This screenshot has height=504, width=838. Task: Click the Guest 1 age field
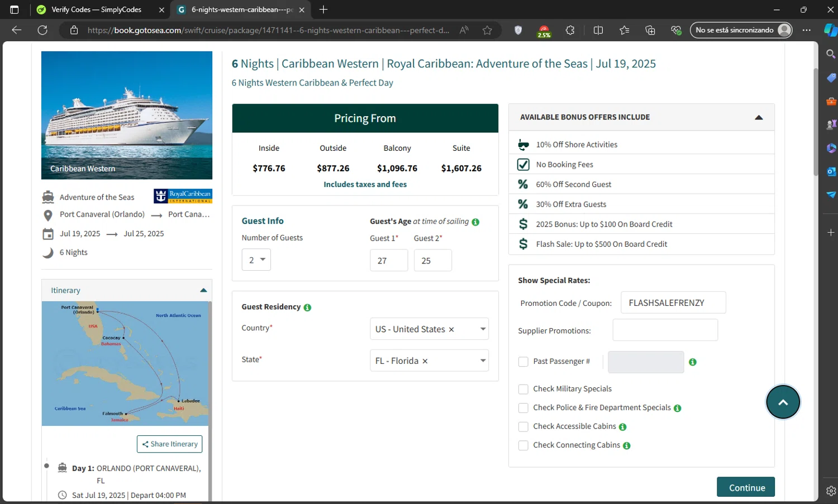[389, 261]
